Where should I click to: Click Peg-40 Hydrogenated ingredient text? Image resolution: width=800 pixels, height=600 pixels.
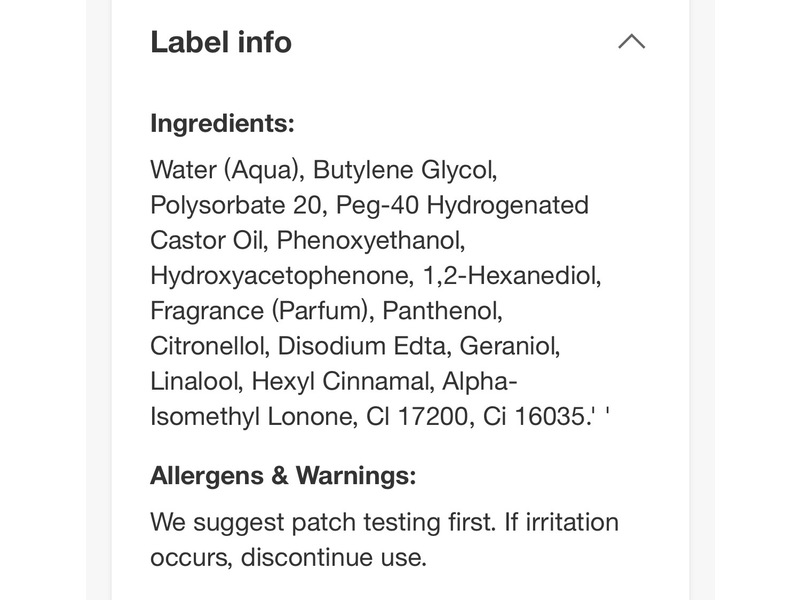(462, 205)
